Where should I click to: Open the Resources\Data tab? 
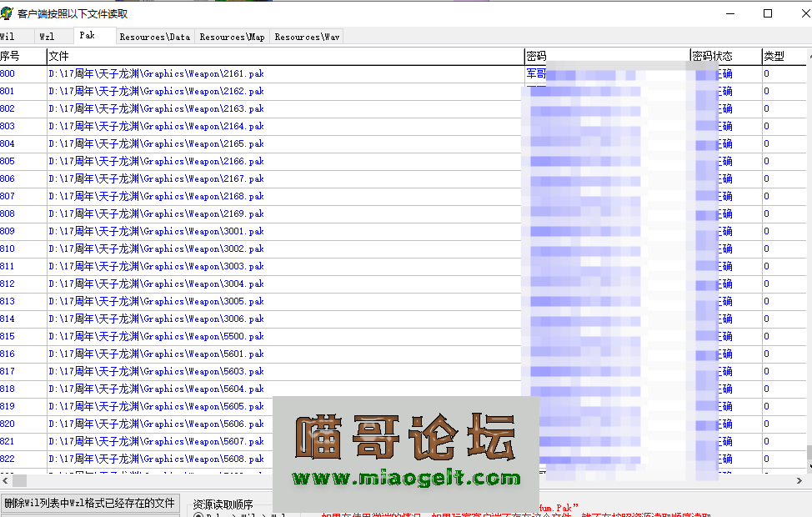[154, 36]
